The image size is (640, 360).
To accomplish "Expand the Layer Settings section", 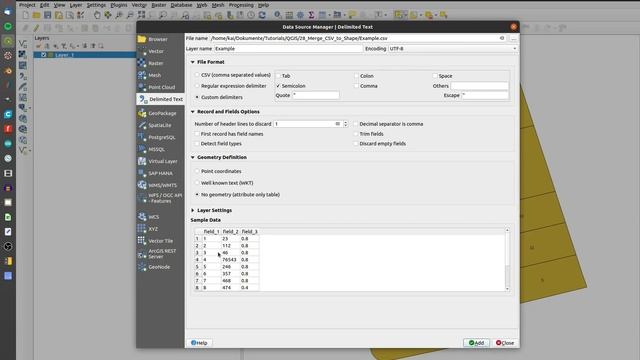I will pos(193,211).
